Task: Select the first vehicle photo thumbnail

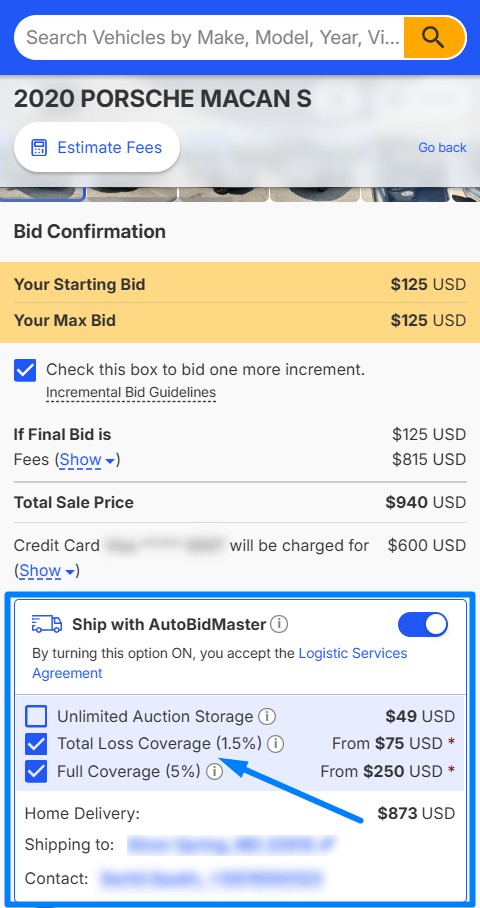Action: tap(43, 194)
